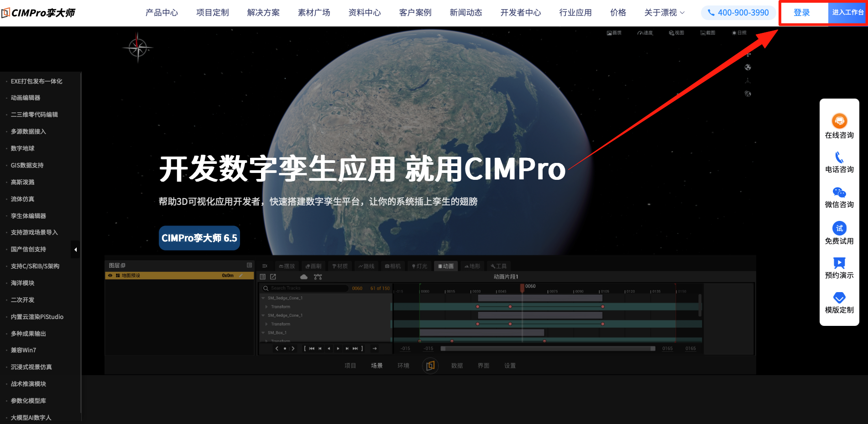Go to 素材广场
The width and height of the screenshot is (868, 424).
[x=314, y=13]
